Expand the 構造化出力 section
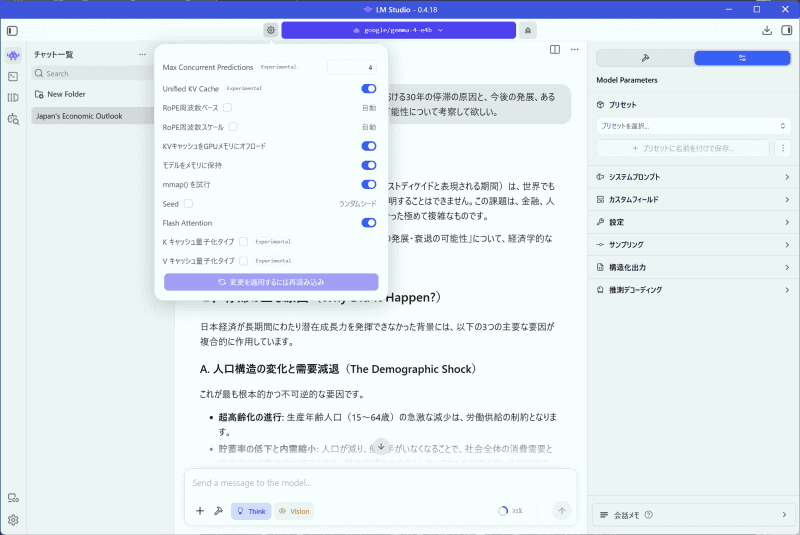This screenshot has height=535, width=800. tap(693, 267)
